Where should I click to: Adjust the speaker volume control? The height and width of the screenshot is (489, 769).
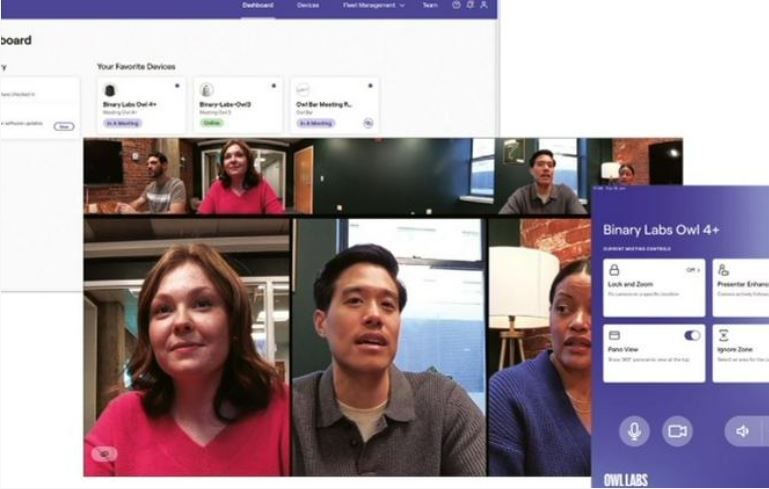click(743, 431)
